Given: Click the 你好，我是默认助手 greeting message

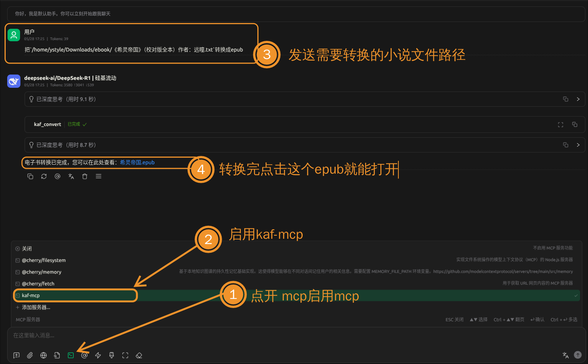Looking at the screenshot, I should 63,14.
